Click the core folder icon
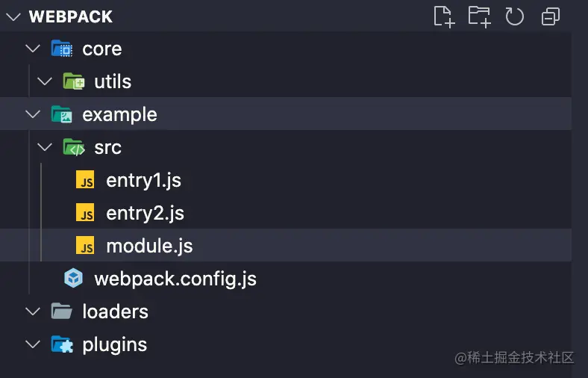Viewport: 588px width, 378px height. pos(61,49)
